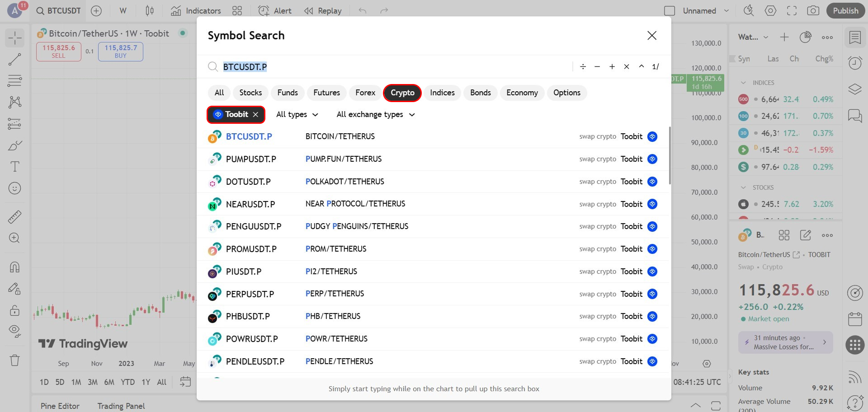Open the alerts clock panel icon
The image size is (868, 412).
pos(855,63)
